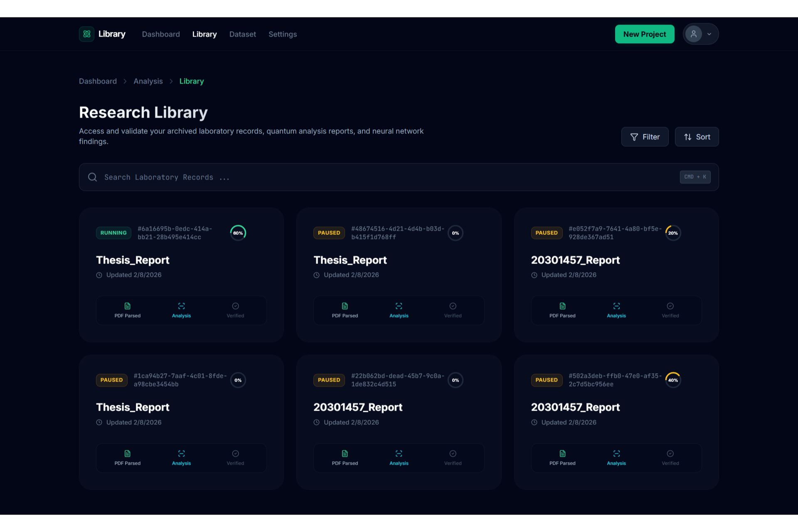The image size is (798, 532).
Task: Click PDF Parsed icon on RUNNING Thesis_Report card
Action: click(x=127, y=306)
